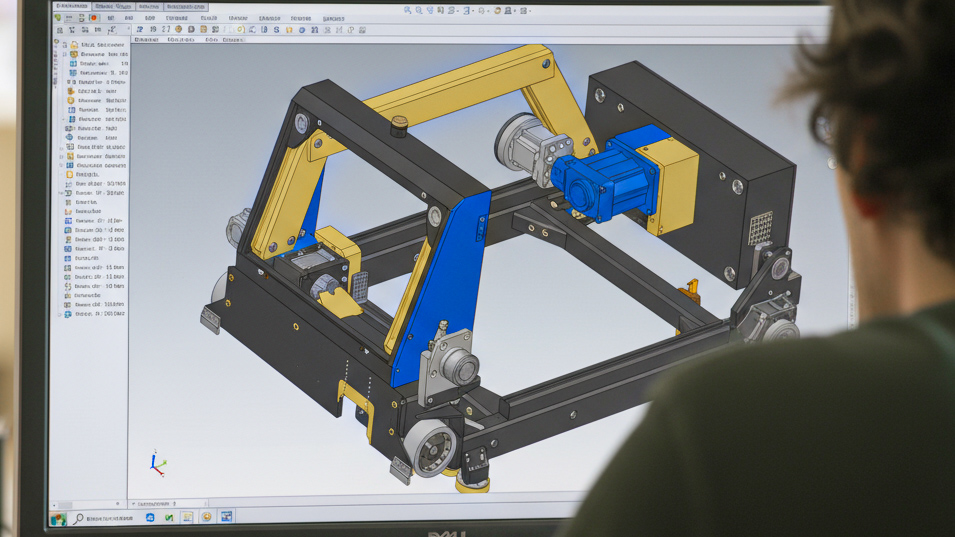Open the blue app icon next to the taskbar search
Viewport: 955px width, 537px height.
click(x=150, y=518)
